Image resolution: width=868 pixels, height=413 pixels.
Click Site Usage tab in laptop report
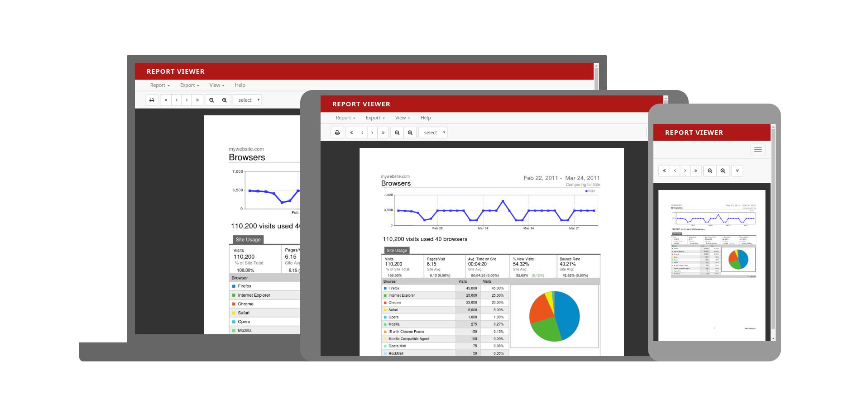tap(248, 240)
